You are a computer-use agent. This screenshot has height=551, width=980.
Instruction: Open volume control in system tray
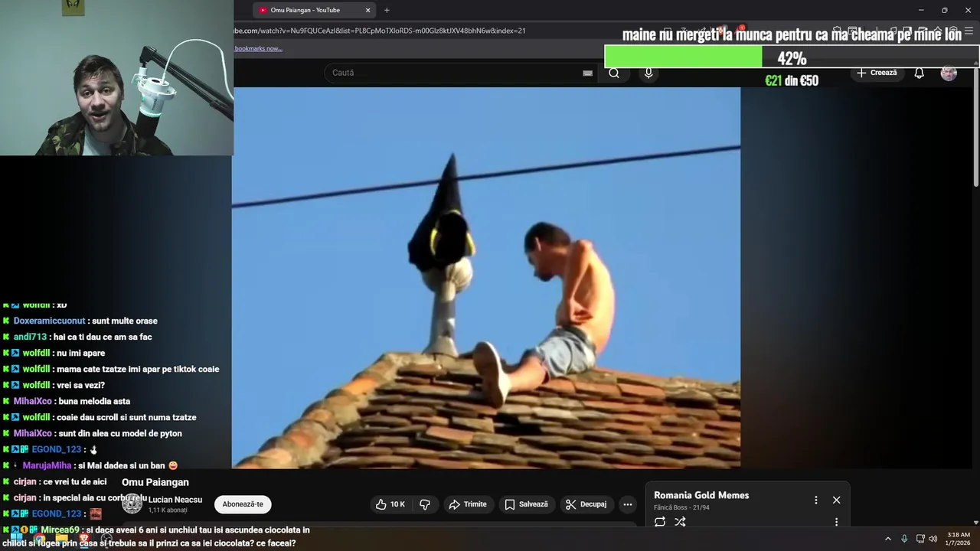(x=933, y=539)
